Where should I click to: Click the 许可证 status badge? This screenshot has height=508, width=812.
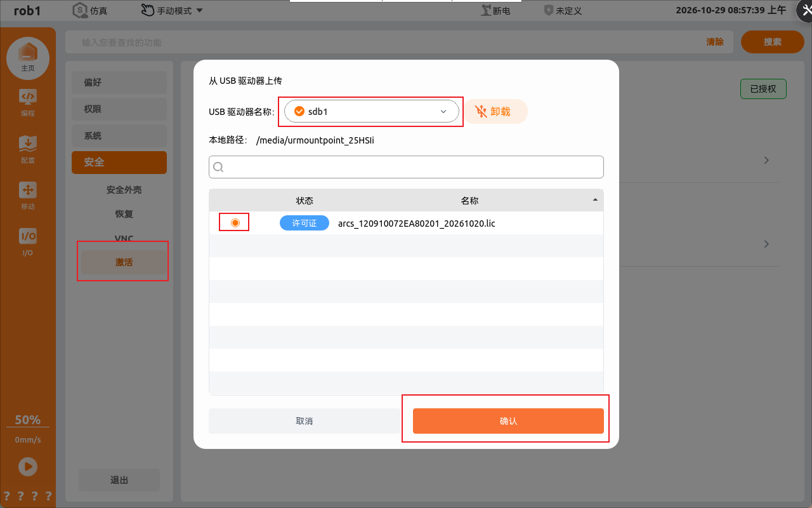click(x=304, y=223)
